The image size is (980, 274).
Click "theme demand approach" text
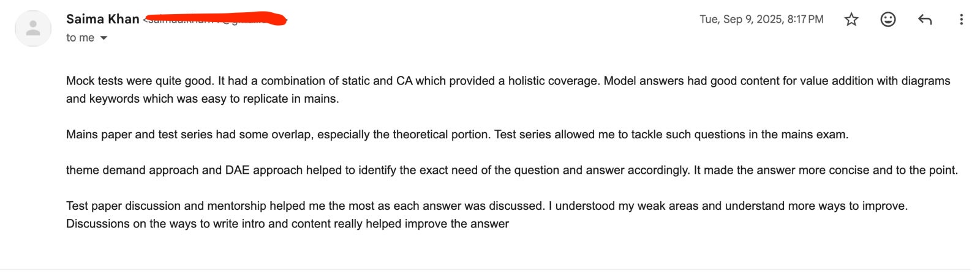pos(132,170)
